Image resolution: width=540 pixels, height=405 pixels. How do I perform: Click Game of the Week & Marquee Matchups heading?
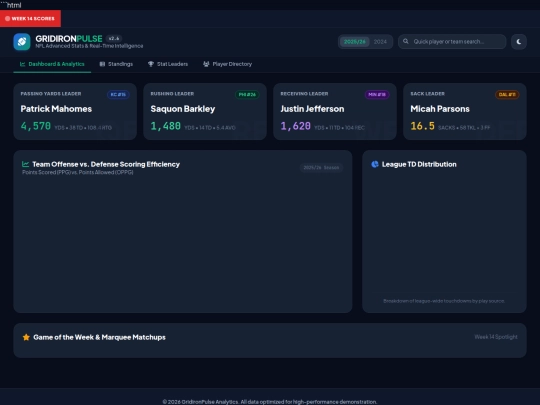[x=100, y=337]
